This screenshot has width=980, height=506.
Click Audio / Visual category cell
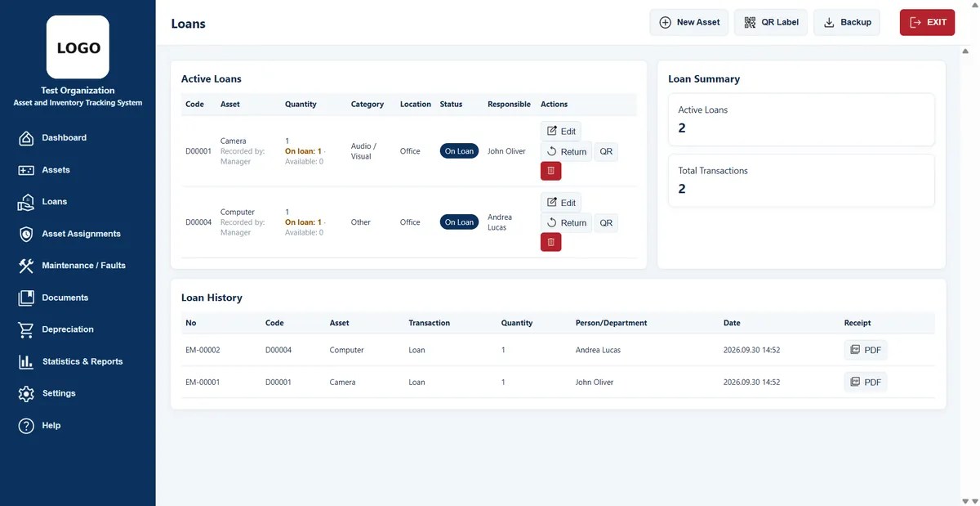tap(363, 151)
